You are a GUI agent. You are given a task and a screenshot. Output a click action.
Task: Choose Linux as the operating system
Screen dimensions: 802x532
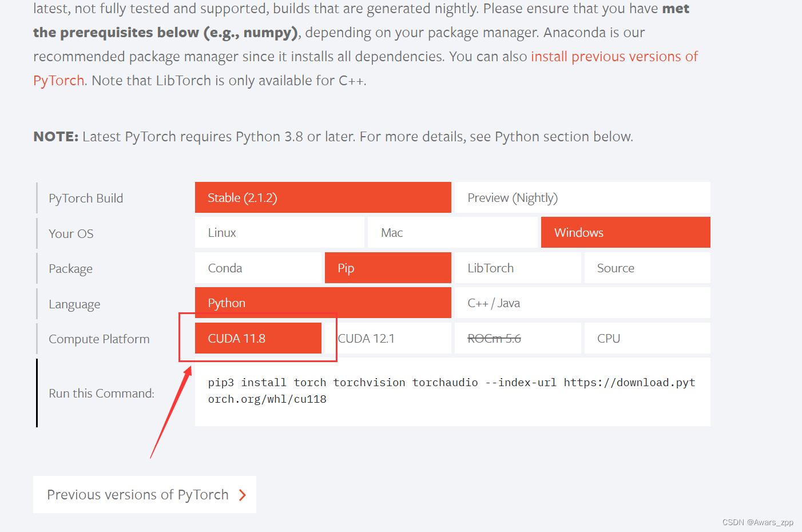[279, 232]
